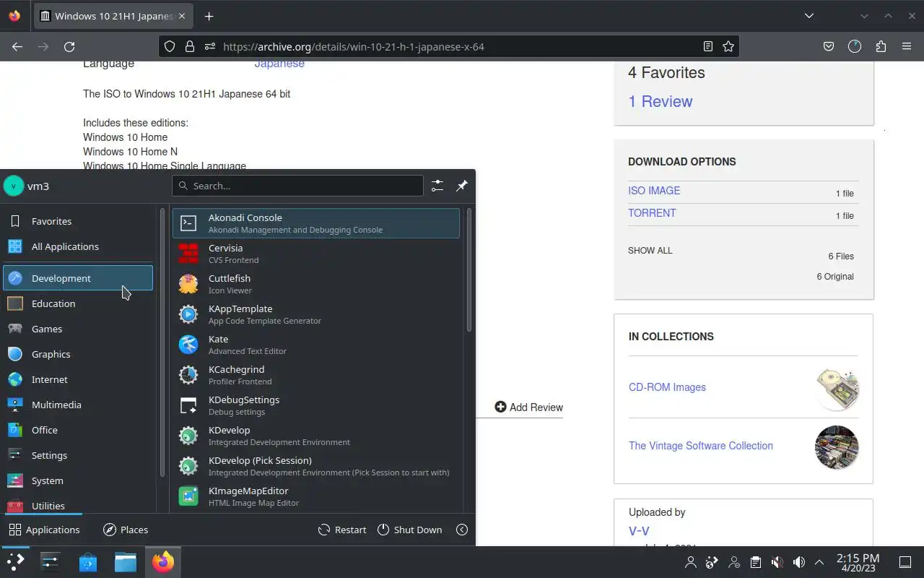924x578 pixels.
Task: Open clipboard tray icon
Action: tap(755, 562)
